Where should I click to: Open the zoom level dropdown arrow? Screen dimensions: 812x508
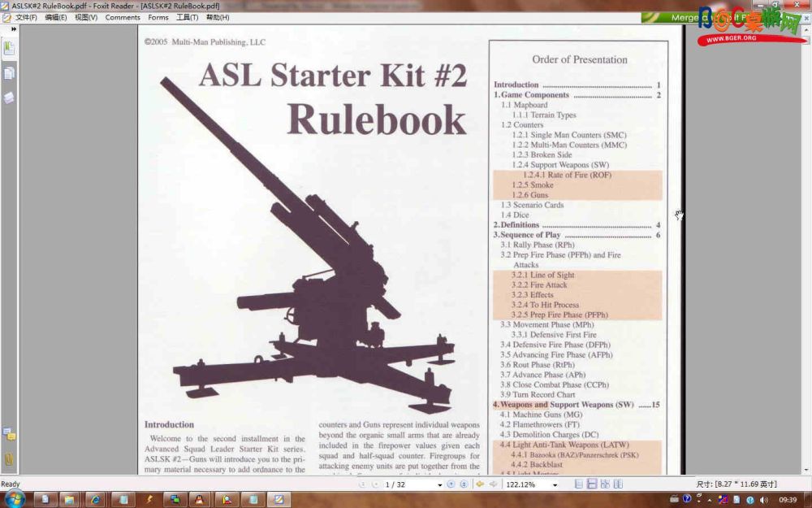coord(555,485)
